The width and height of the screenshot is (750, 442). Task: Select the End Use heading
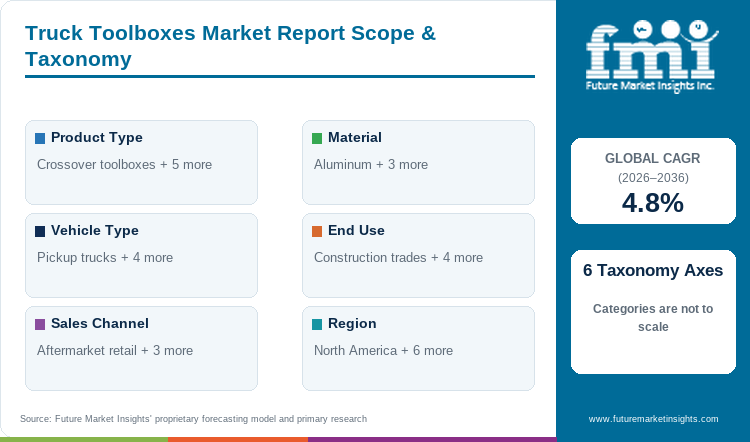tap(356, 231)
